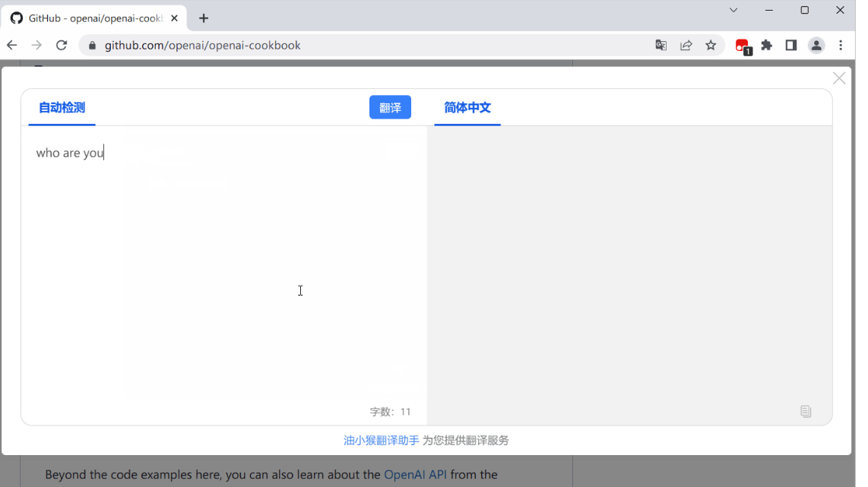The height and width of the screenshot is (487, 868).
Task: Open a new browser tab
Action: pyautogui.click(x=204, y=18)
